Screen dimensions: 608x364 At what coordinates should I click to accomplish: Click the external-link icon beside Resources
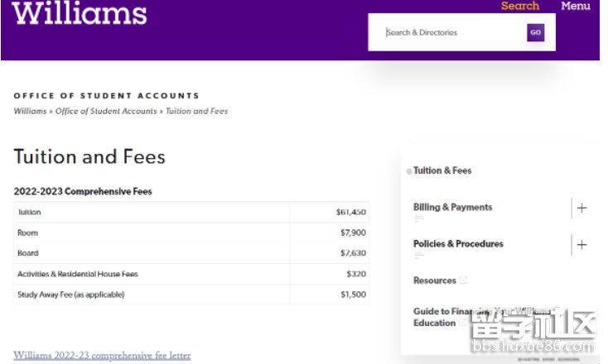[x=463, y=280]
